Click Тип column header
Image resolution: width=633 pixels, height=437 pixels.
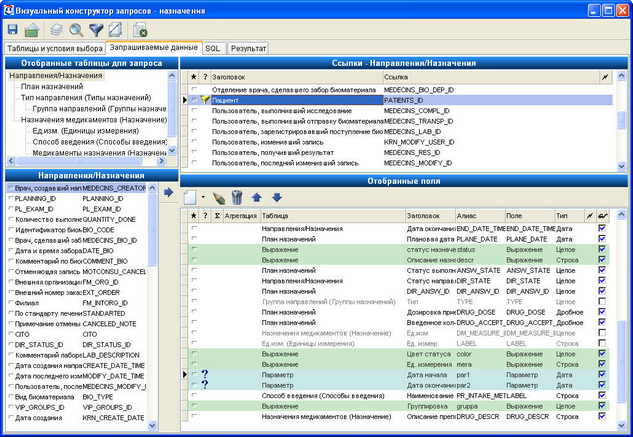(569, 216)
